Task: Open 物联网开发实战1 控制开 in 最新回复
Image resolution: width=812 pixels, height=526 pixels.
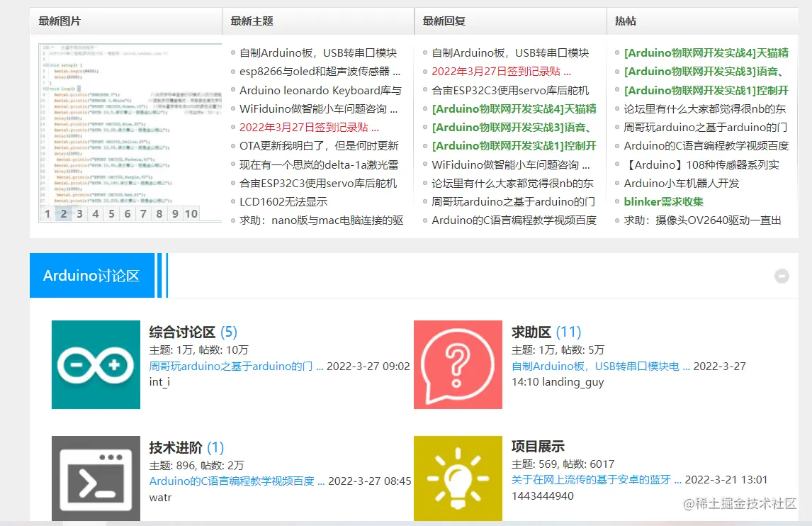Action: coord(514,145)
